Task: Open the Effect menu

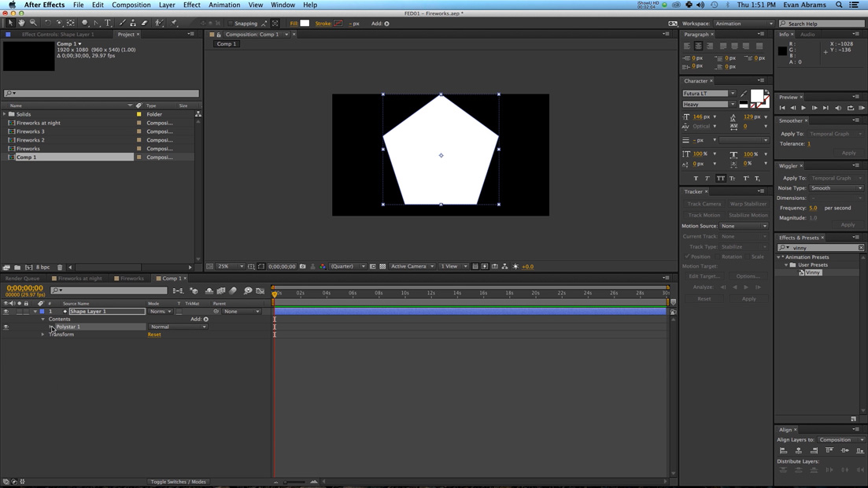Action: [x=191, y=5]
